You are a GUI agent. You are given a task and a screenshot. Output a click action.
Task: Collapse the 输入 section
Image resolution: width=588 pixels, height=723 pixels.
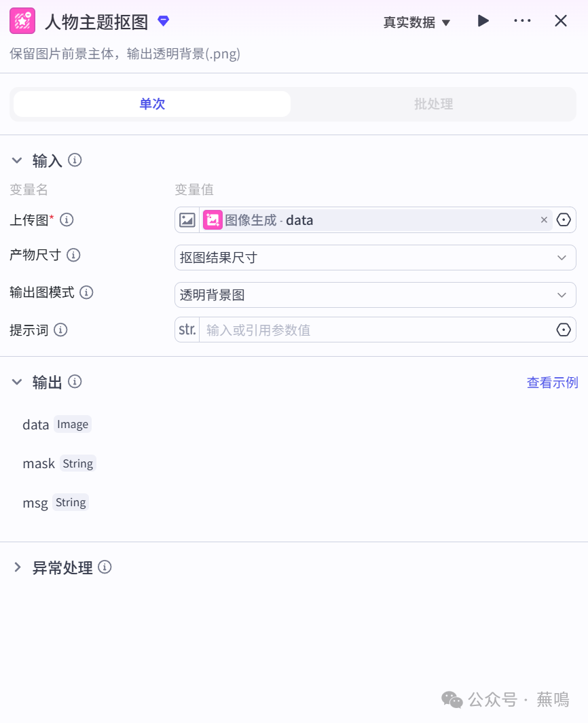coord(17,160)
